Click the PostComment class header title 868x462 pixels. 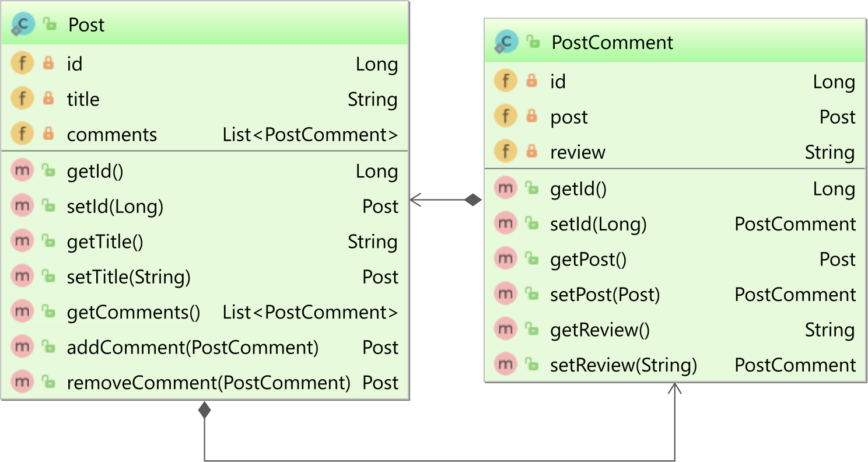pyautogui.click(x=612, y=42)
